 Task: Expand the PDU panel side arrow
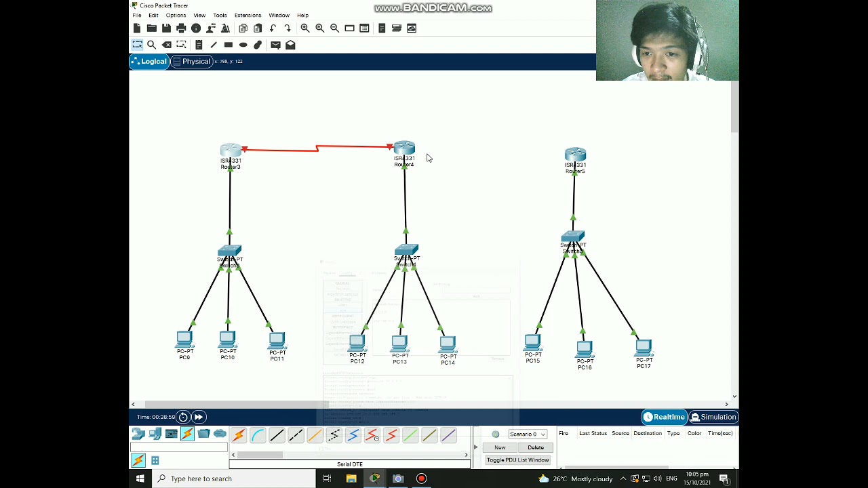point(475,447)
